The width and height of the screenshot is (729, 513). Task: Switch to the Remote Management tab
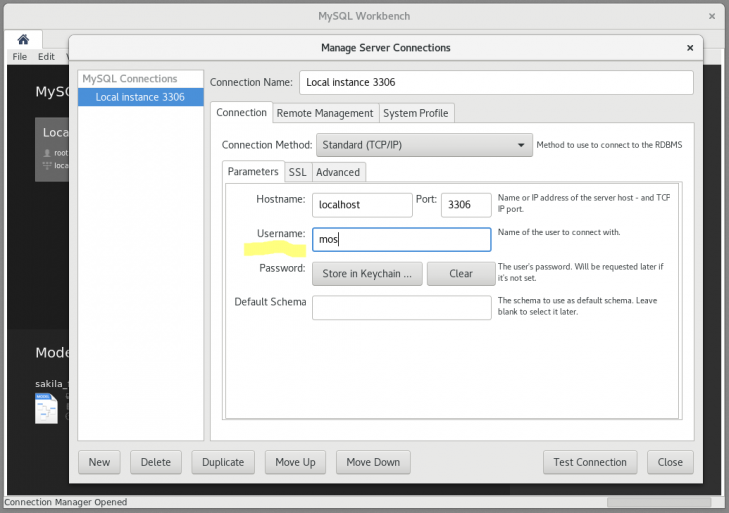[325, 113]
